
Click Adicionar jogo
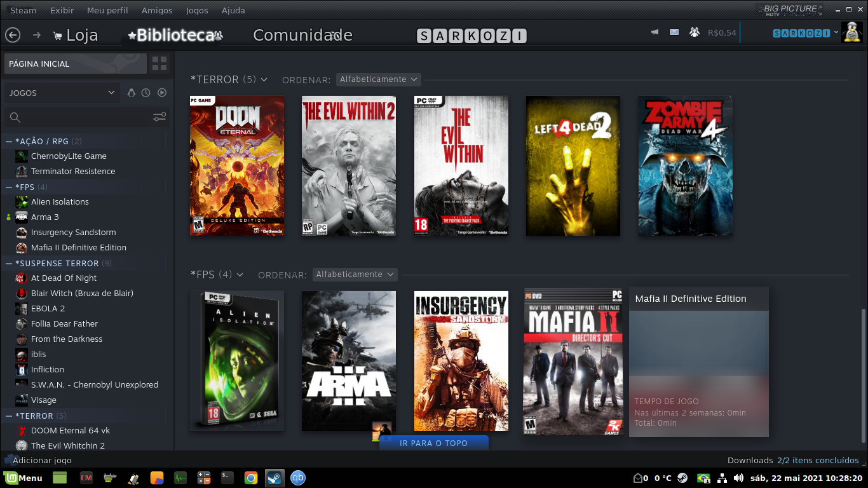[x=42, y=460]
